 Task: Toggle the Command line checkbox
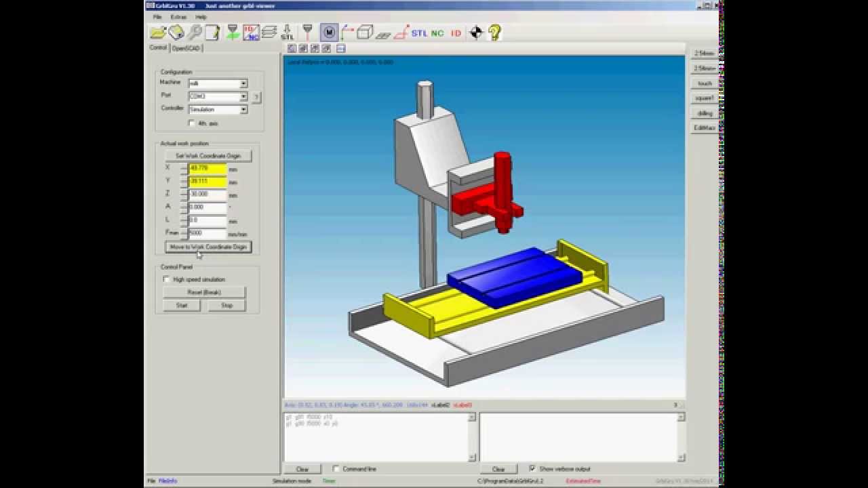click(336, 468)
